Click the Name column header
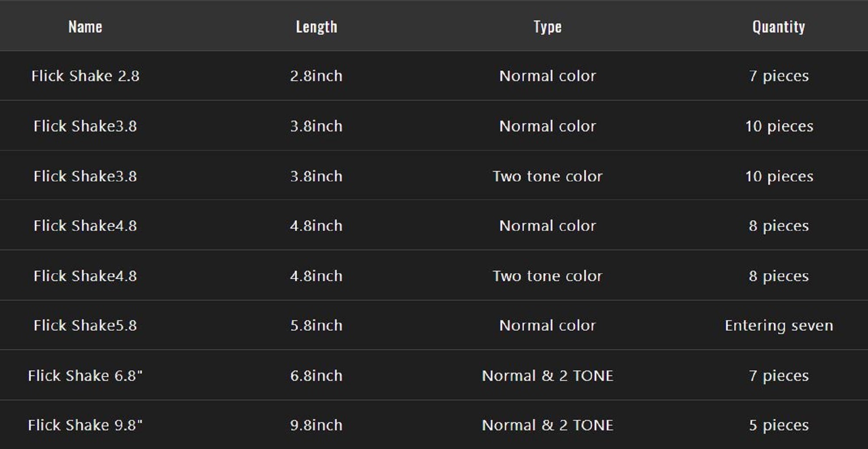 coord(85,27)
